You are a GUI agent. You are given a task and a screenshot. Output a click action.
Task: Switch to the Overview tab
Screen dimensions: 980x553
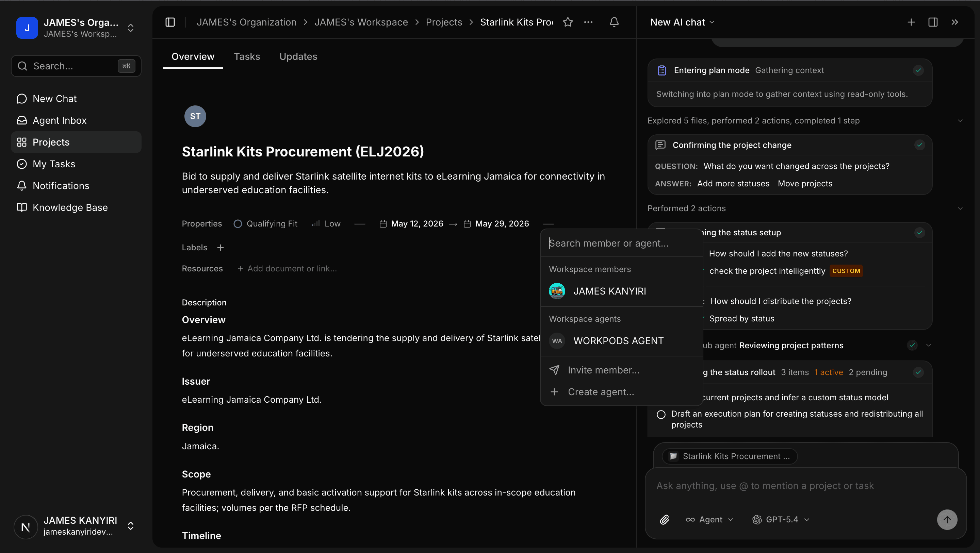pyautogui.click(x=193, y=56)
